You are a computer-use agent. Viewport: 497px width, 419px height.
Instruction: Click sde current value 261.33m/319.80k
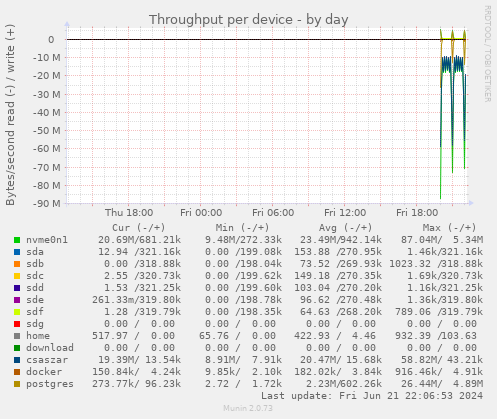point(136,300)
